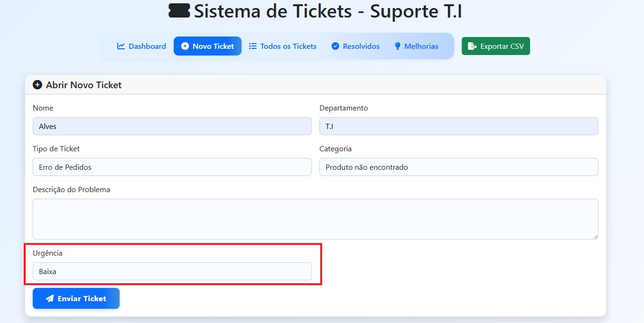Click the Descrição do Problema text area
This screenshot has width=644, height=323.
coord(315,218)
